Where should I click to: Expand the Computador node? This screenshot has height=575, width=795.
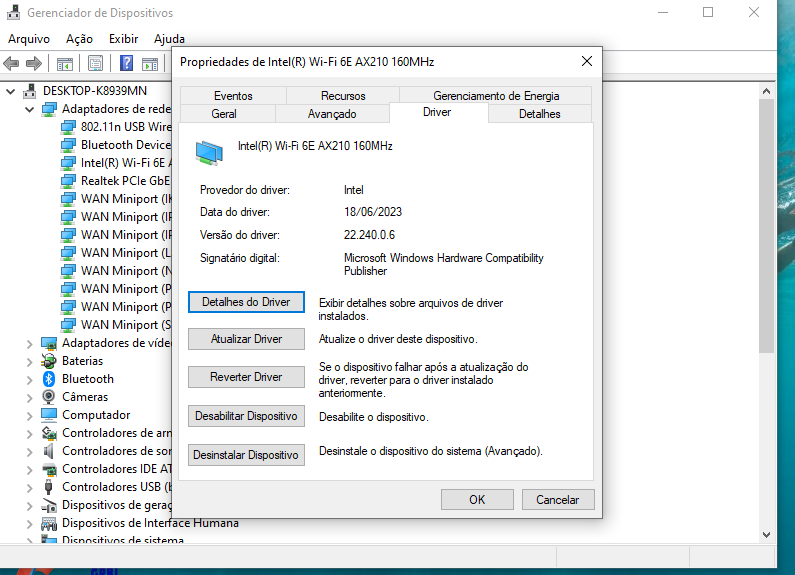click(29, 416)
